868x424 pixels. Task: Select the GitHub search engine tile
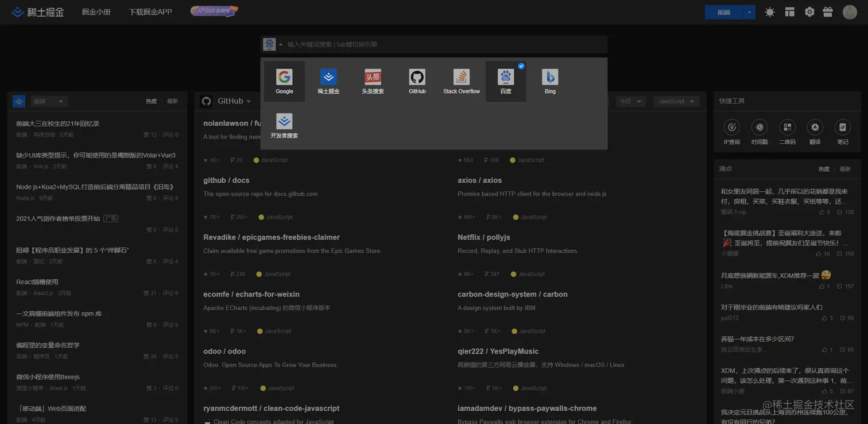tap(417, 82)
